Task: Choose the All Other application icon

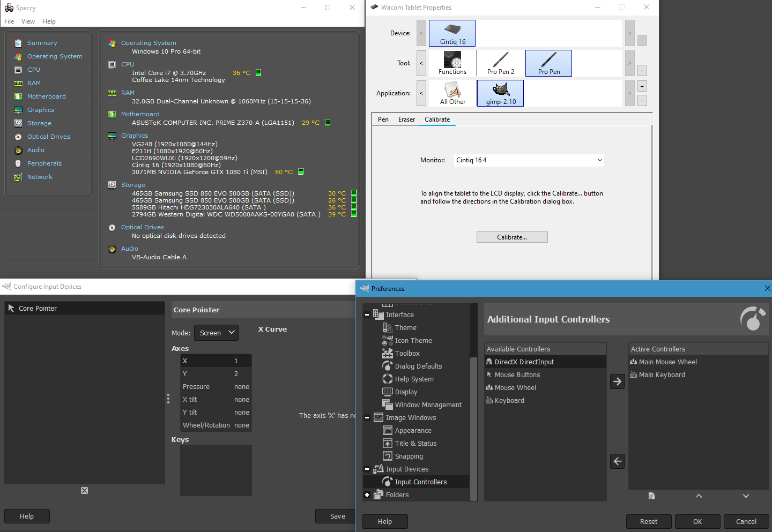Action: point(452,93)
